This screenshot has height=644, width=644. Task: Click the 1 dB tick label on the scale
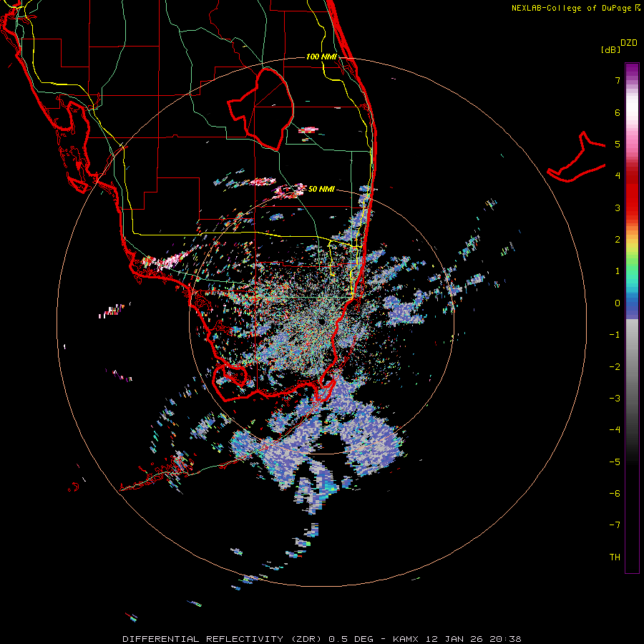pyautogui.click(x=618, y=271)
